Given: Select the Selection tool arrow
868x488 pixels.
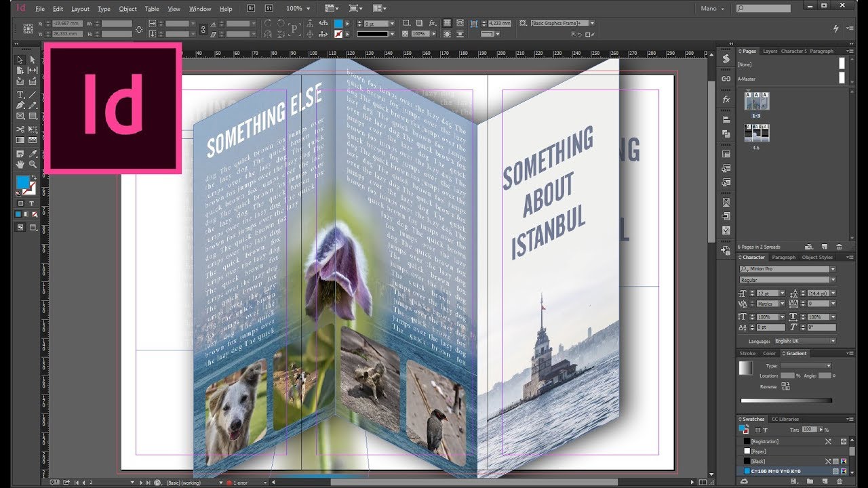Looking at the screenshot, I should [x=20, y=60].
